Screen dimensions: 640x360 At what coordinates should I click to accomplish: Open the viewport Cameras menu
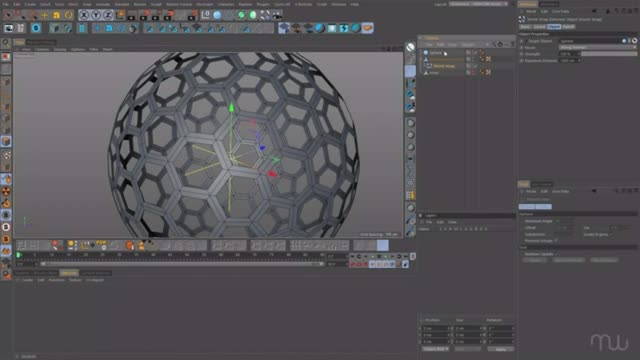42,49
